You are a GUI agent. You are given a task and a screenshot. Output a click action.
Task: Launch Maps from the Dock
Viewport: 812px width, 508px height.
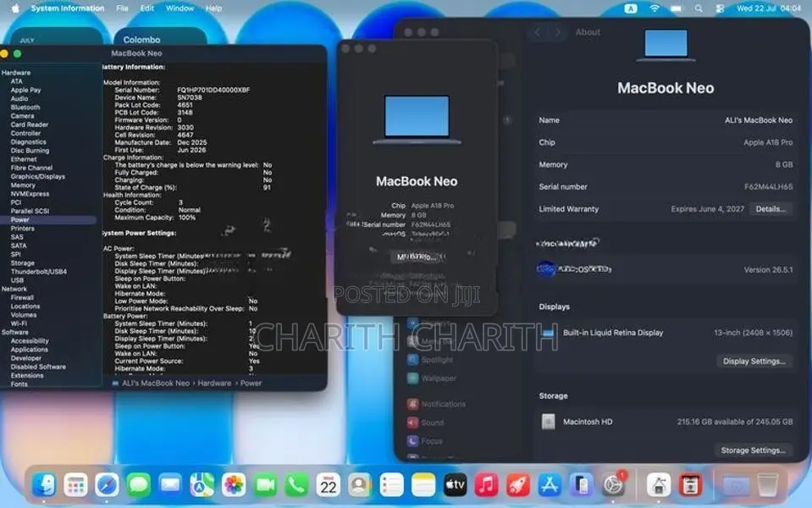202,485
